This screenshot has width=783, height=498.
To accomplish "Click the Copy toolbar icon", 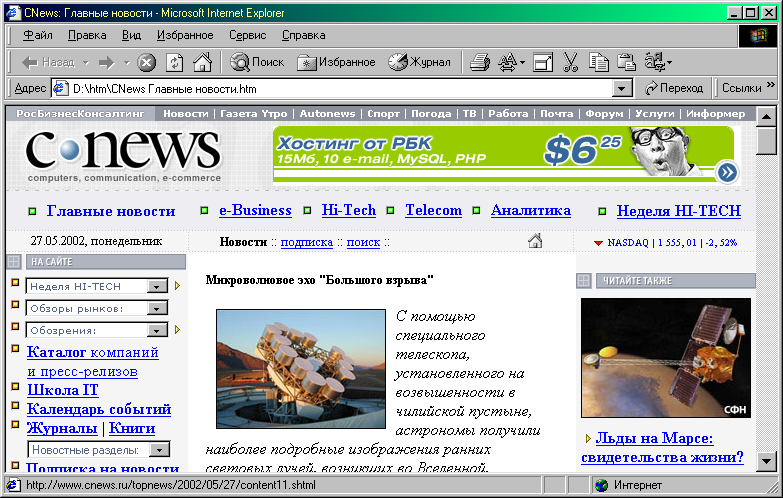I will point(598,62).
